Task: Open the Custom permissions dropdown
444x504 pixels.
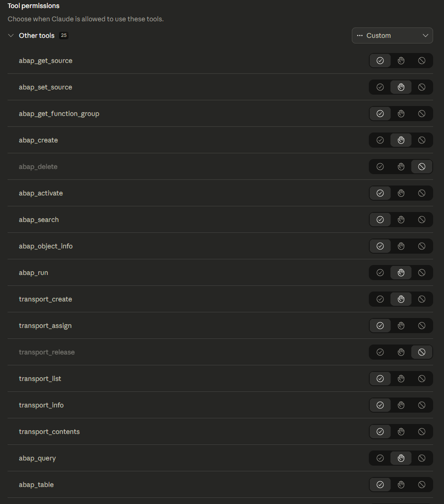Action: [x=392, y=35]
